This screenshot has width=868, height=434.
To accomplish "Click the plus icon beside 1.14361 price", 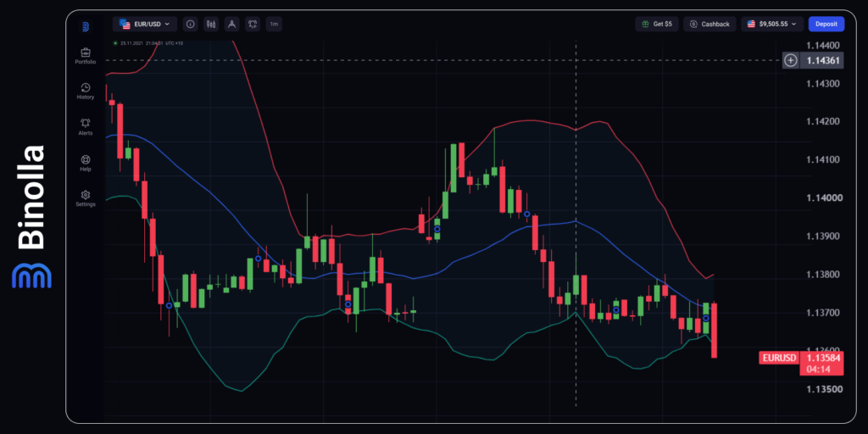I will click(791, 60).
